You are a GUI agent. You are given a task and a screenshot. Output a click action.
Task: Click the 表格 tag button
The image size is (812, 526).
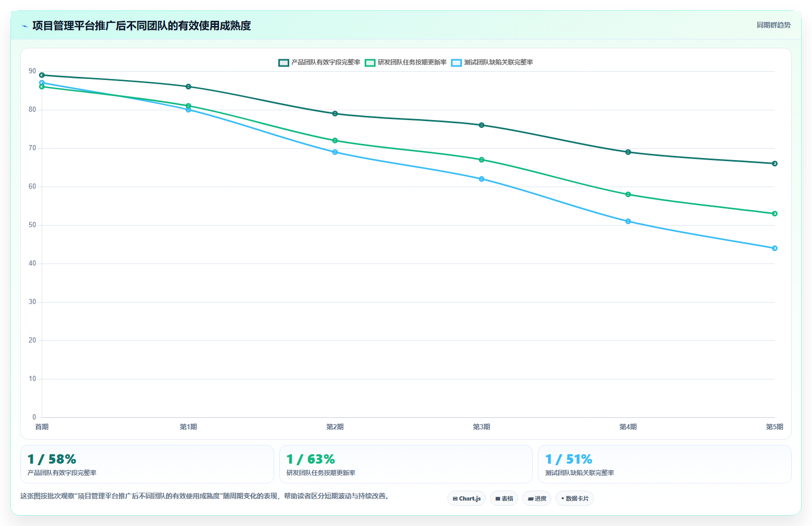[x=504, y=498]
